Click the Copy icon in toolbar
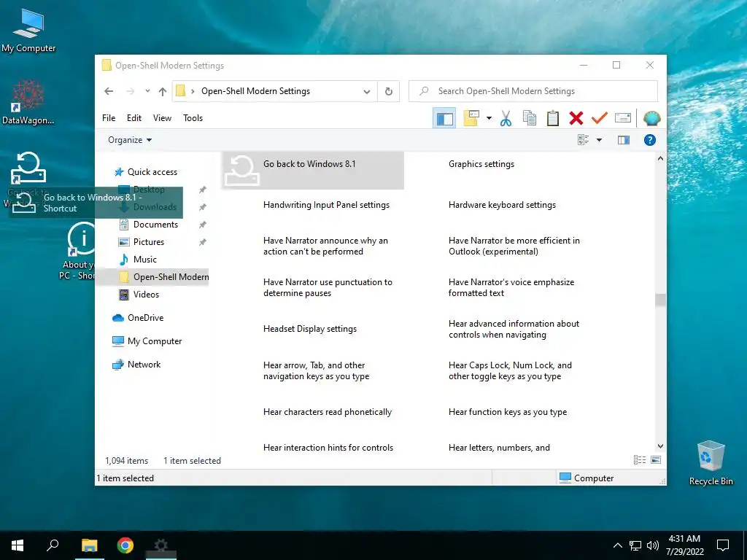This screenshot has width=747, height=560. [530, 118]
